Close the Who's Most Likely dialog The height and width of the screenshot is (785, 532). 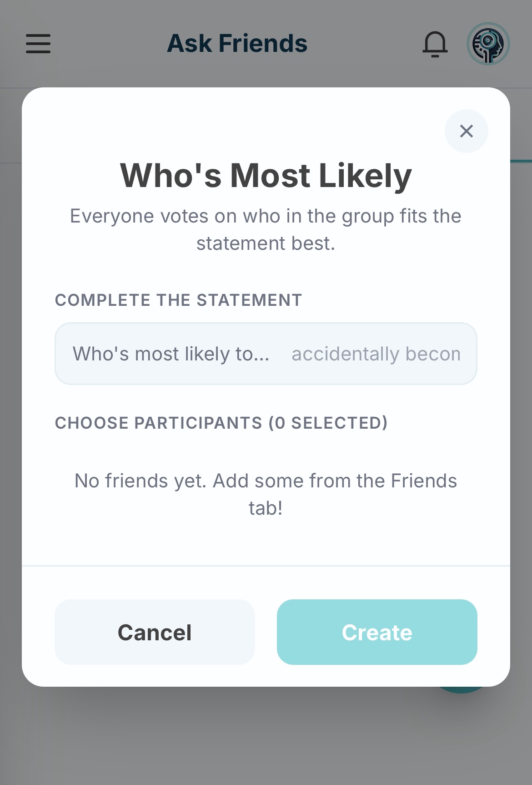(x=466, y=131)
